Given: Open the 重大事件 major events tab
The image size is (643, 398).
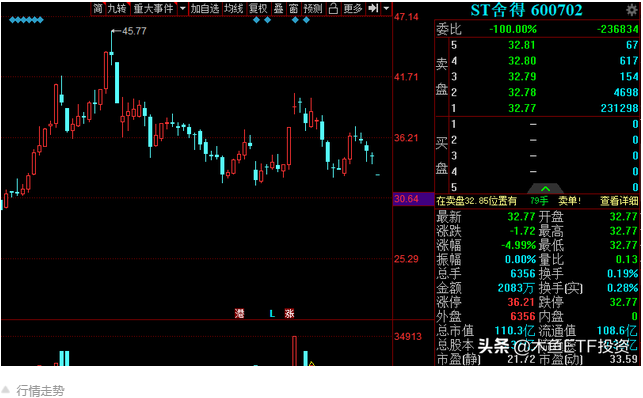Looking at the screenshot, I should point(153,8).
